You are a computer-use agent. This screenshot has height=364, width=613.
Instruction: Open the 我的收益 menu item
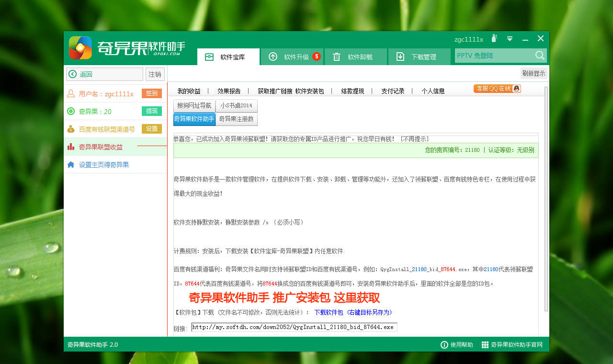point(189,91)
